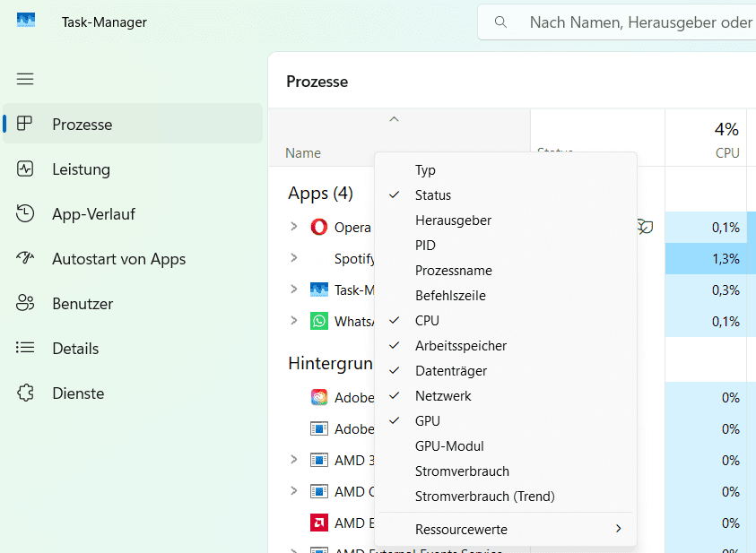Click the second Adobe process icon

318,428
